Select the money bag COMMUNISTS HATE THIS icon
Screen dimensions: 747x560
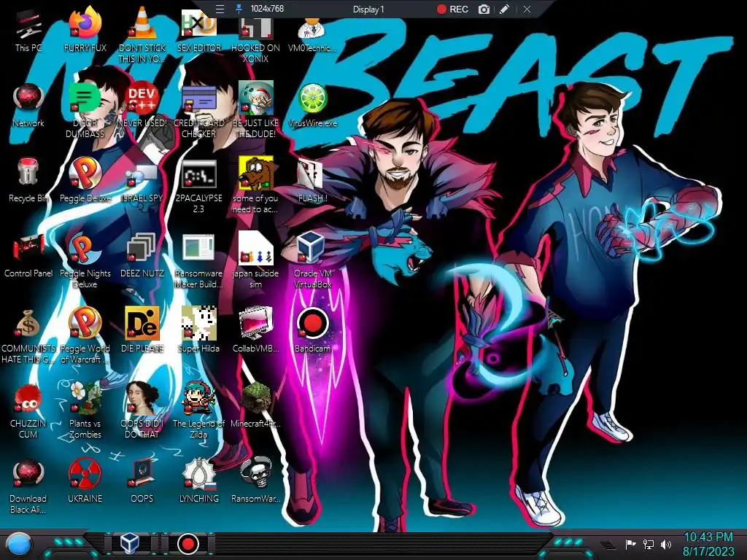(28, 335)
